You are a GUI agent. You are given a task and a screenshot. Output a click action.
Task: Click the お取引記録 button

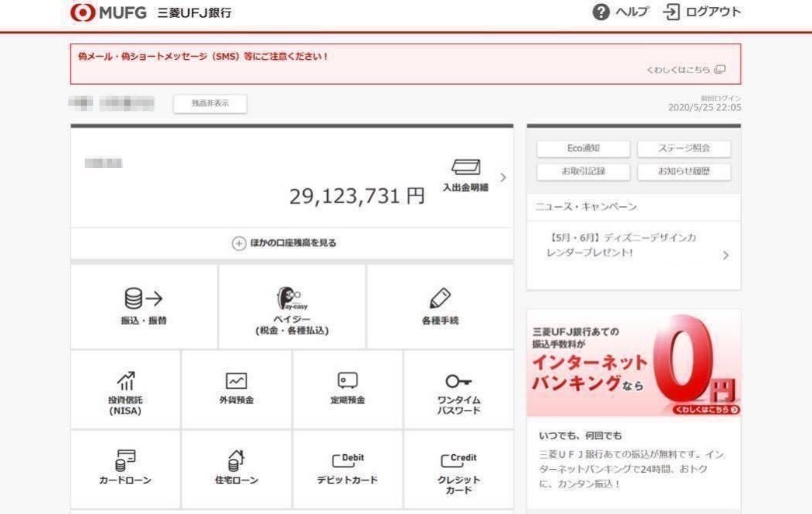583,172
